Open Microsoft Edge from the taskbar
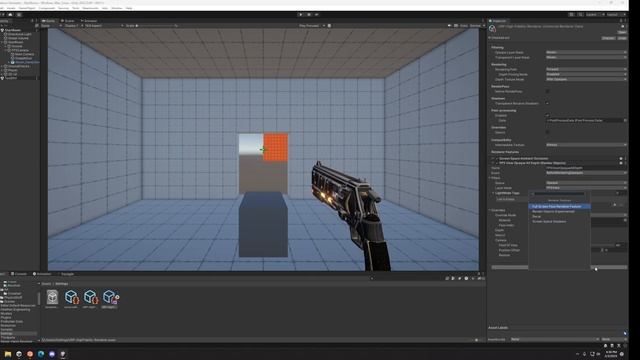640x360 pixels. [x=41, y=354]
